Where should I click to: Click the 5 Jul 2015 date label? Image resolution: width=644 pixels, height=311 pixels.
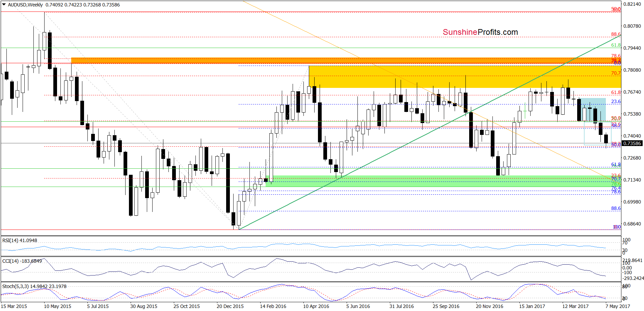coord(98,306)
